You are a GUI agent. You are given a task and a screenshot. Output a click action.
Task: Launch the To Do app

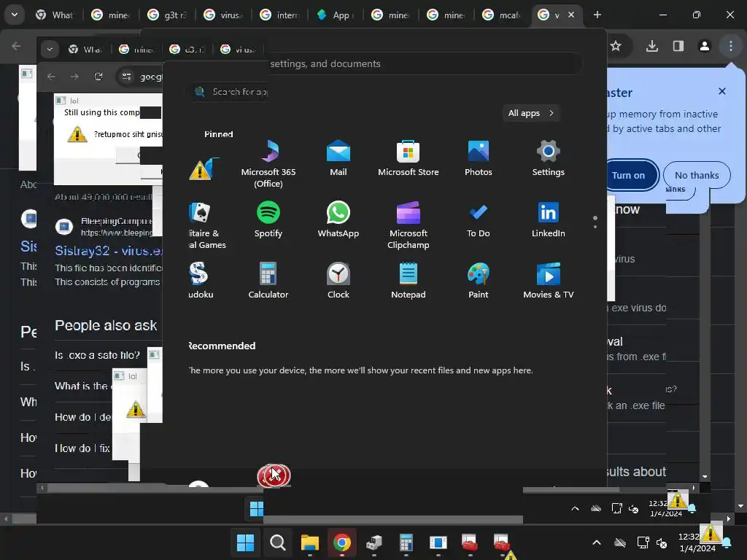coord(479,219)
